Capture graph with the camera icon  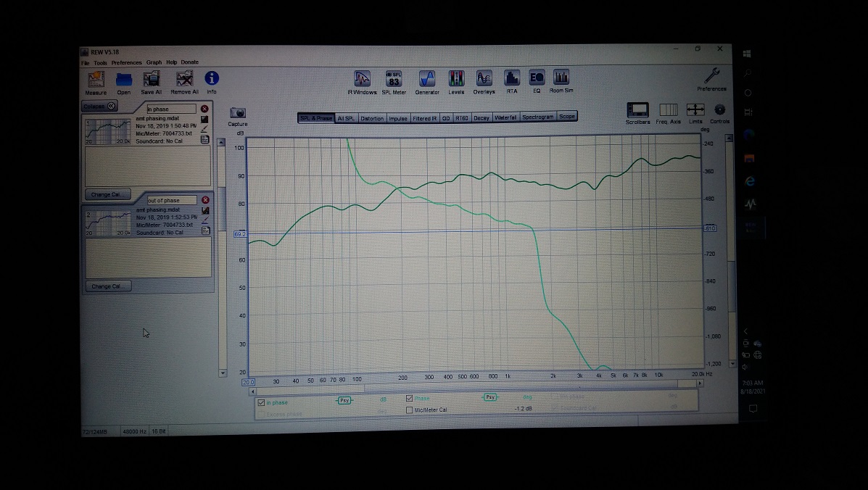click(237, 113)
